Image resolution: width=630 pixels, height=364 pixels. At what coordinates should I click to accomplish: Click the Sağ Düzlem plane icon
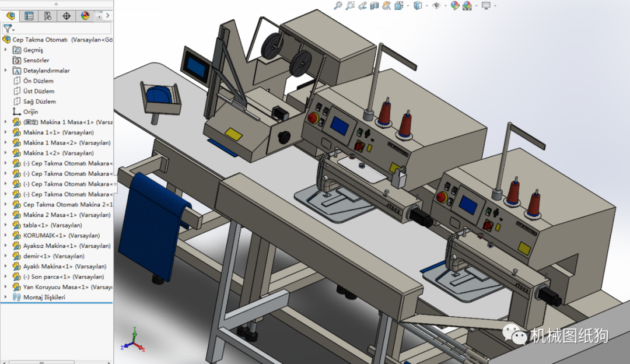point(16,101)
